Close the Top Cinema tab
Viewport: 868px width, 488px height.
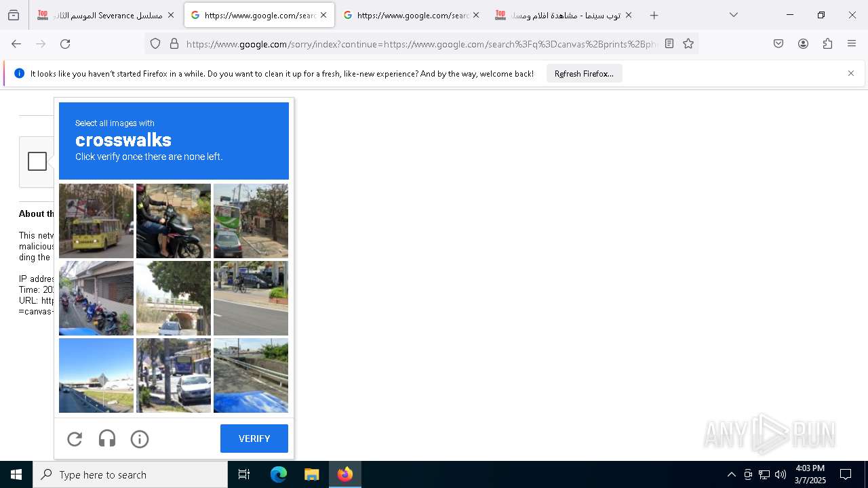point(629,15)
